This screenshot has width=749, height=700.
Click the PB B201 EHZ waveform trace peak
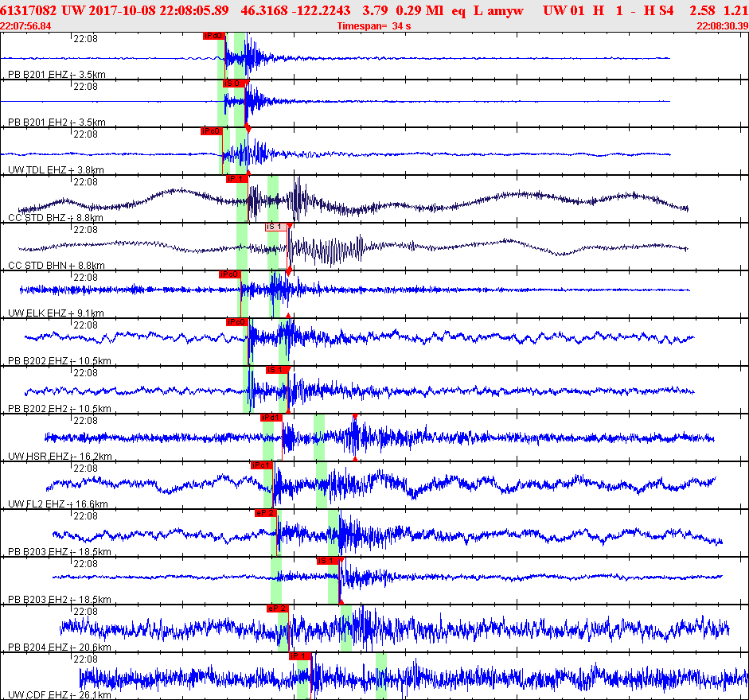point(249,55)
